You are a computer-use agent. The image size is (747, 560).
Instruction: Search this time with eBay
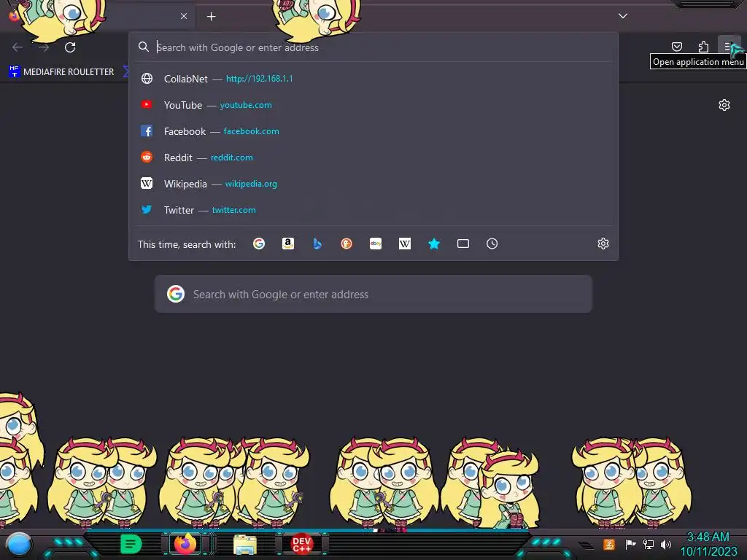pyautogui.click(x=376, y=244)
